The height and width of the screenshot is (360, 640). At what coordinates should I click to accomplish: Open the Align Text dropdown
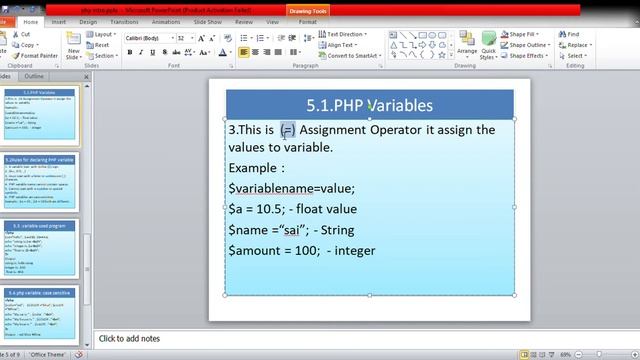pos(338,45)
